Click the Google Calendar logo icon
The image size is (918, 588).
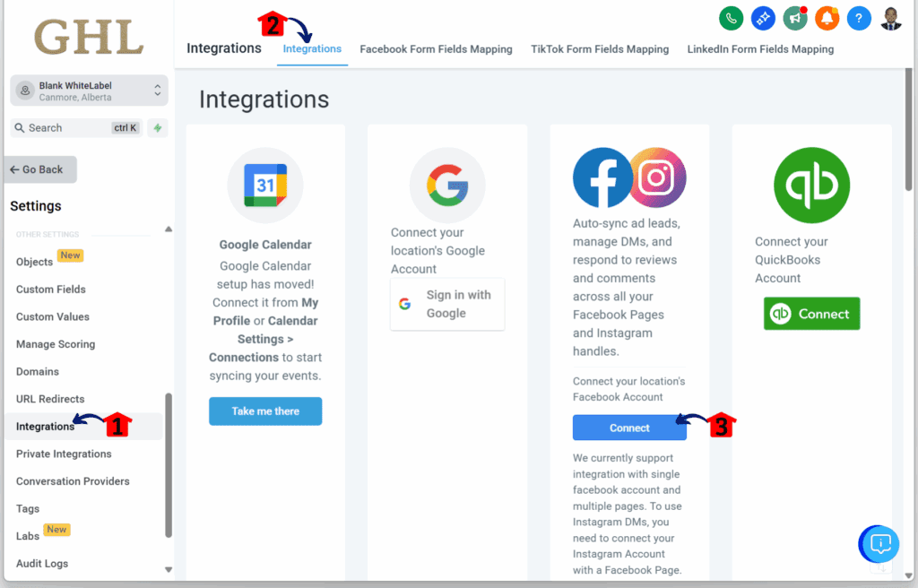[265, 185]
